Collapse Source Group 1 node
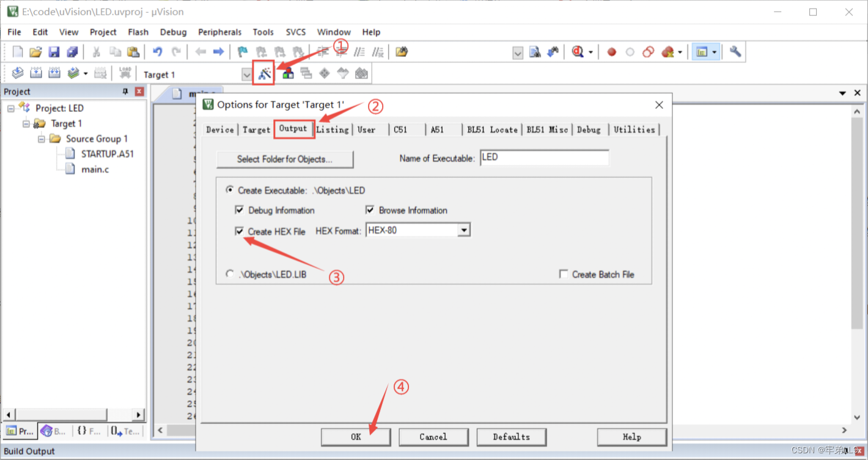 42,139
